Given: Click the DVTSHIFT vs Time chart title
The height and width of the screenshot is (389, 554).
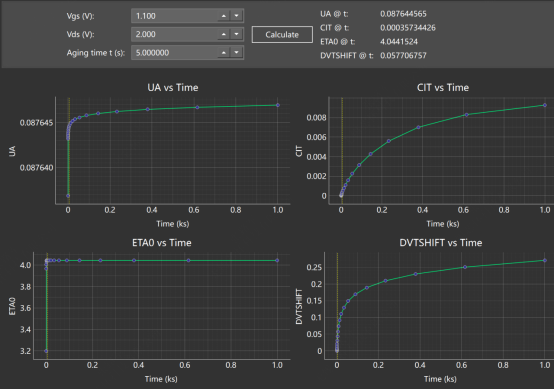Looking at the screenshot, I should pos(441,243).
